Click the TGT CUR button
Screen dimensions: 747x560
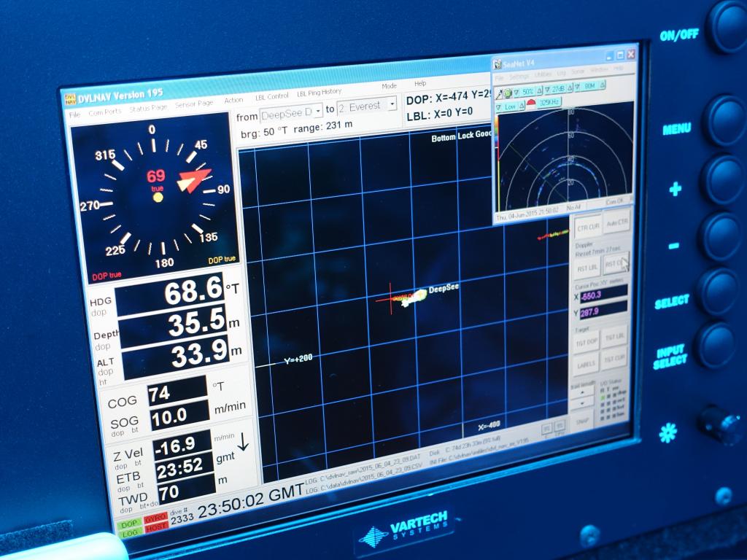coord(614,359)
